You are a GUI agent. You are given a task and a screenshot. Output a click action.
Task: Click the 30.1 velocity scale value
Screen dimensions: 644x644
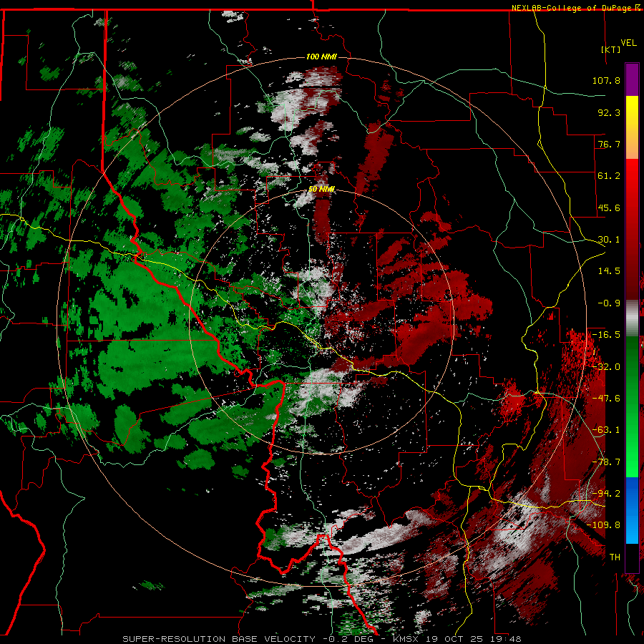609,240
